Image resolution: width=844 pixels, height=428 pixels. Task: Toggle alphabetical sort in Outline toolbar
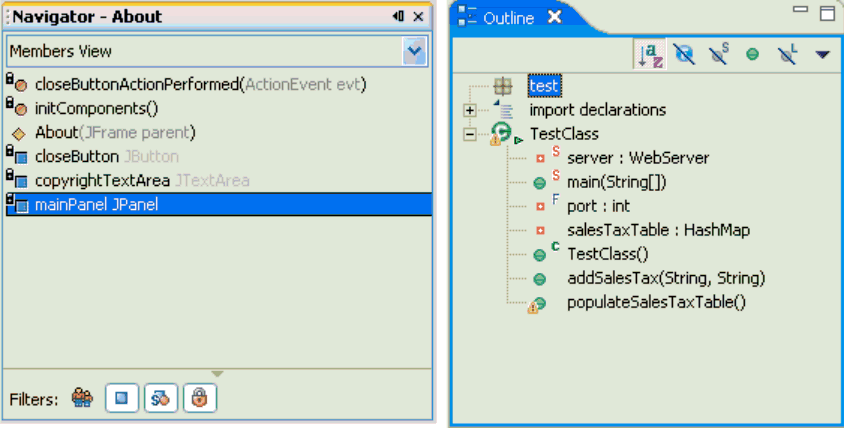[649, 54]
